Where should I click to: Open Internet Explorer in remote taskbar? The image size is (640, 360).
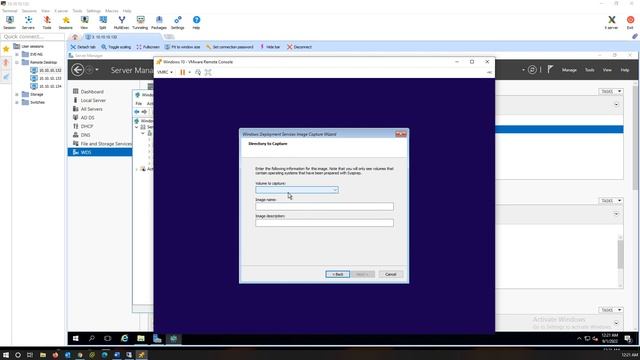124,338
